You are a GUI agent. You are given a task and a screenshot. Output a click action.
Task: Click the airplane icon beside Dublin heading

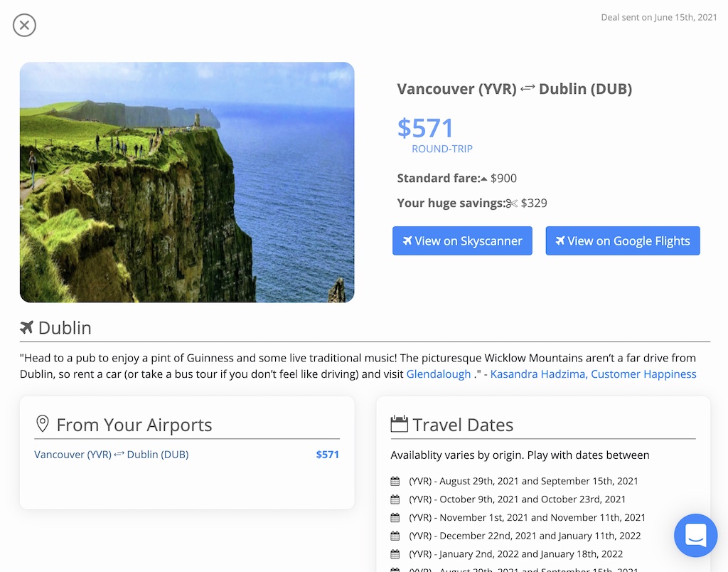27,327
